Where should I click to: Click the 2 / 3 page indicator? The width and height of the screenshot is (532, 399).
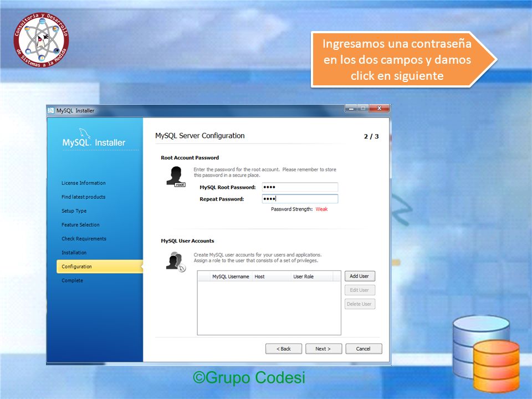click(x=371, y=136)
